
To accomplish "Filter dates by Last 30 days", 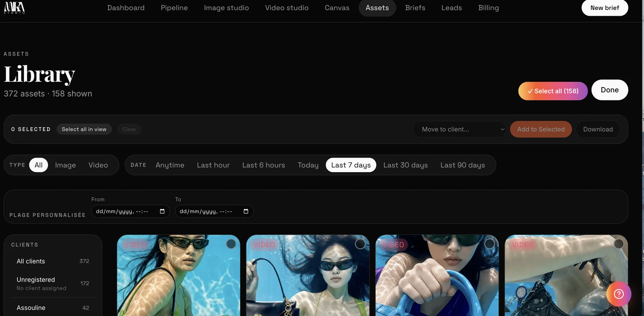I will 405,165.
